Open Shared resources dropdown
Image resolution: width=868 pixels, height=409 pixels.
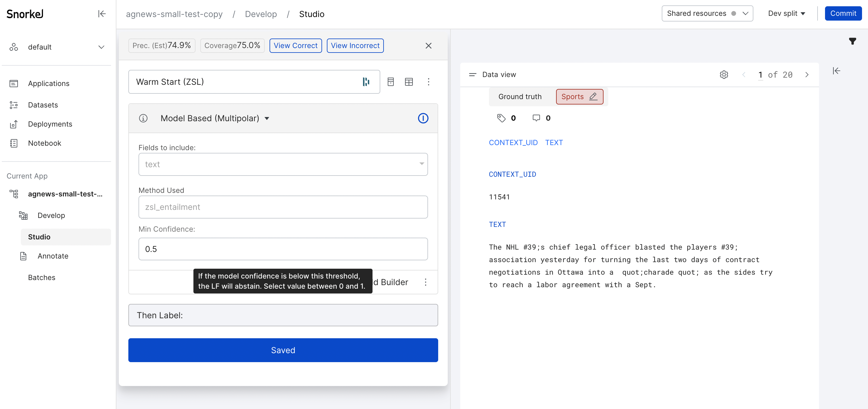[707, 13]
